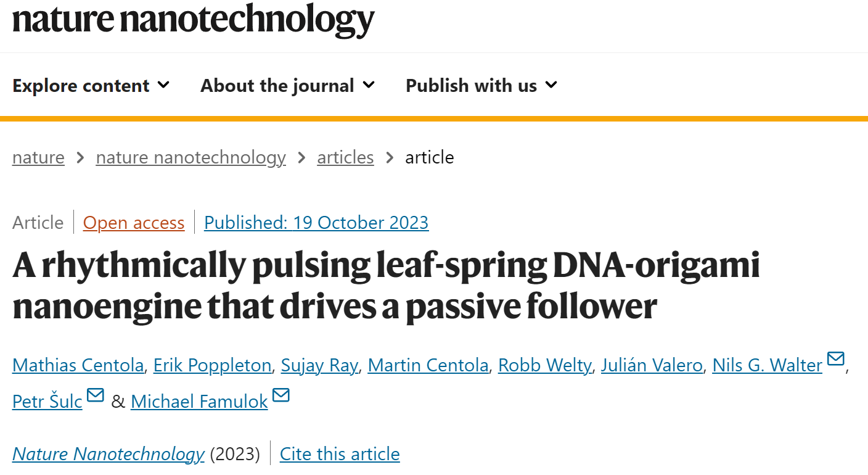Expand the Explore content dropdown
This screenshot has height=475, width=868.
pyautogui.click(x=91, y=85)
